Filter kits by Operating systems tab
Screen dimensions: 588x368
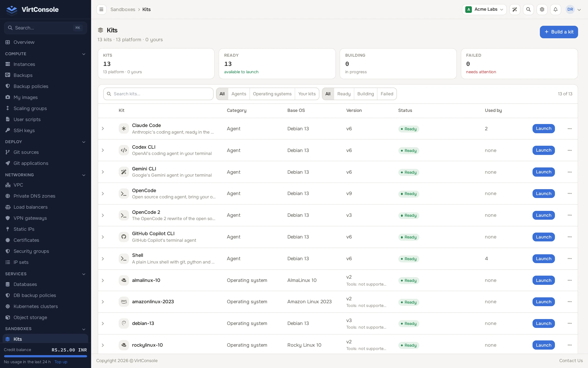click(272, 94)
